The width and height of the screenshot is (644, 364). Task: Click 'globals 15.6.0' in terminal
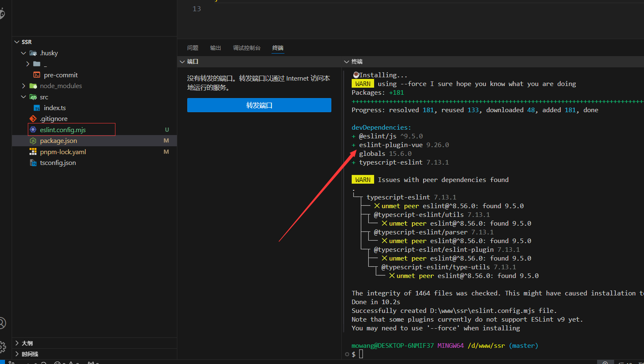pos(385,154)
